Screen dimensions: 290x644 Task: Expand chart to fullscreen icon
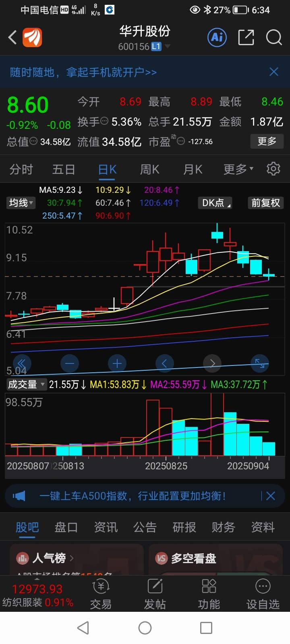coord(260,363)
